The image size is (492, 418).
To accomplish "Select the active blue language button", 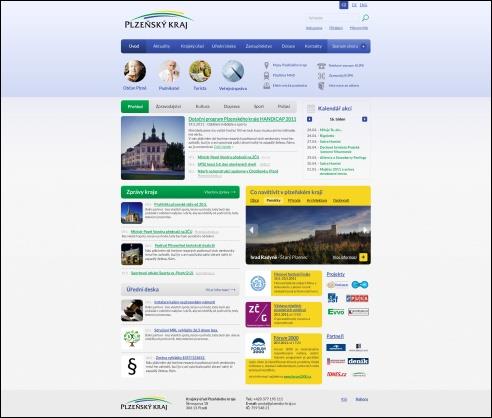I will [x=344, y=5].
